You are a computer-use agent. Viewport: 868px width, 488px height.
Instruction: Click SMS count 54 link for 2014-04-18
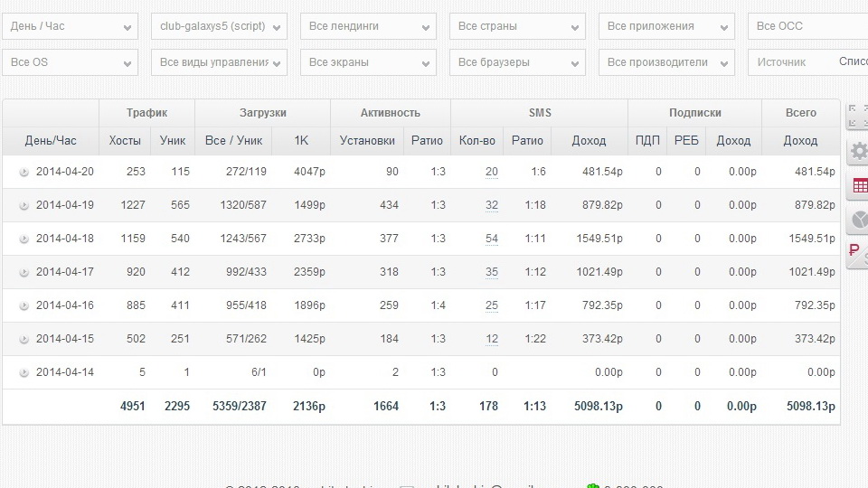(492, 239)
